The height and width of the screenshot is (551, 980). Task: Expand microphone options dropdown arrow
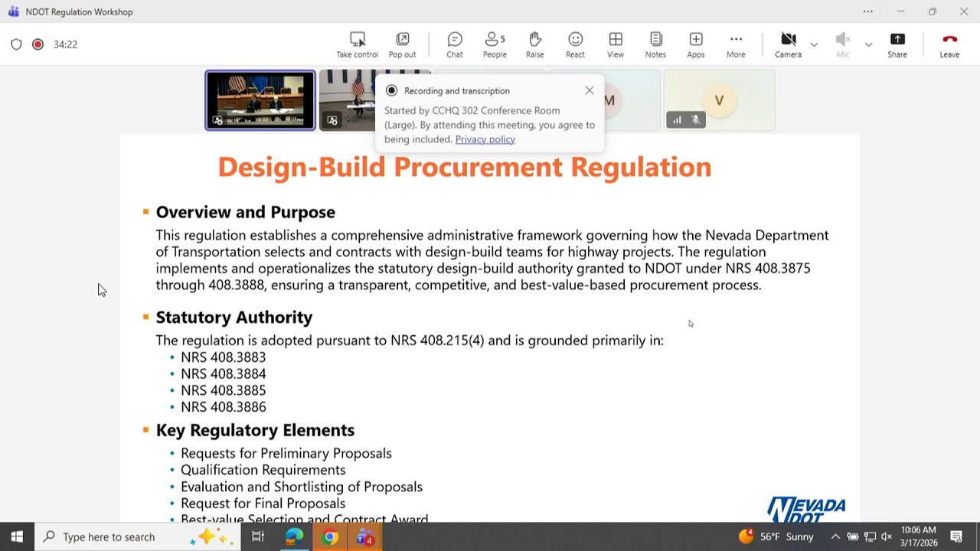868,44
